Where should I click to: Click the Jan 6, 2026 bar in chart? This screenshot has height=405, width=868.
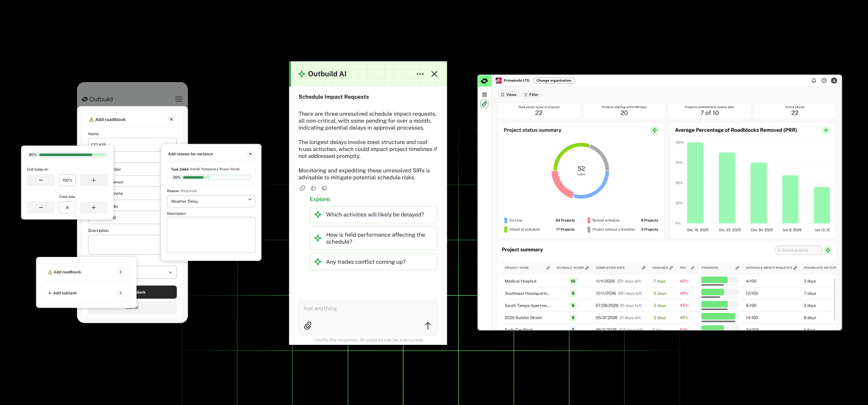790,199
